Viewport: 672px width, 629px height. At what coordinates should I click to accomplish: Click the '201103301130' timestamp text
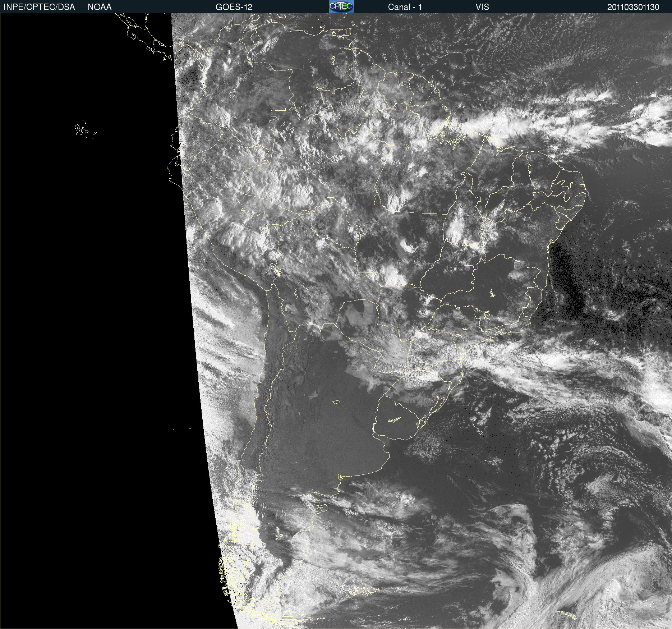633,7
